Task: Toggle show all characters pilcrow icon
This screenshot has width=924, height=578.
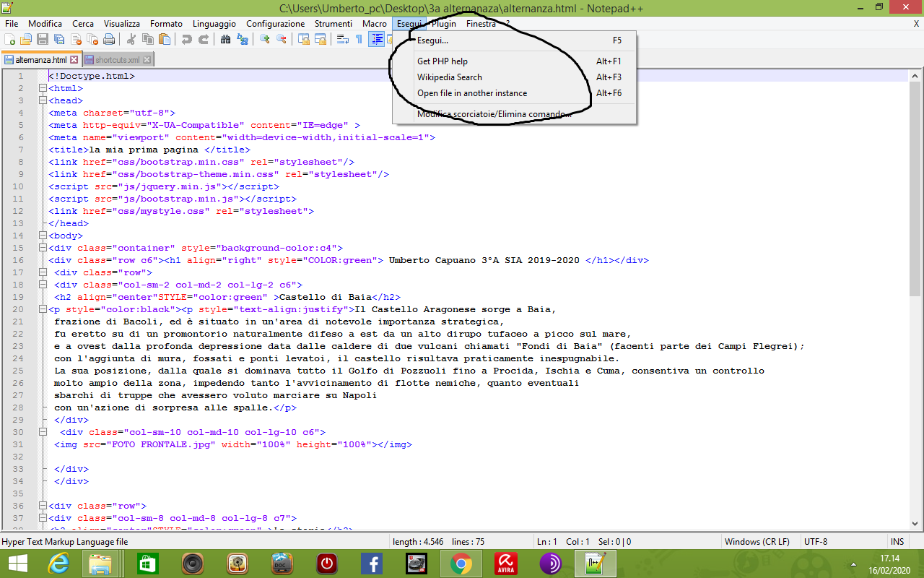Action: [359, 39]
